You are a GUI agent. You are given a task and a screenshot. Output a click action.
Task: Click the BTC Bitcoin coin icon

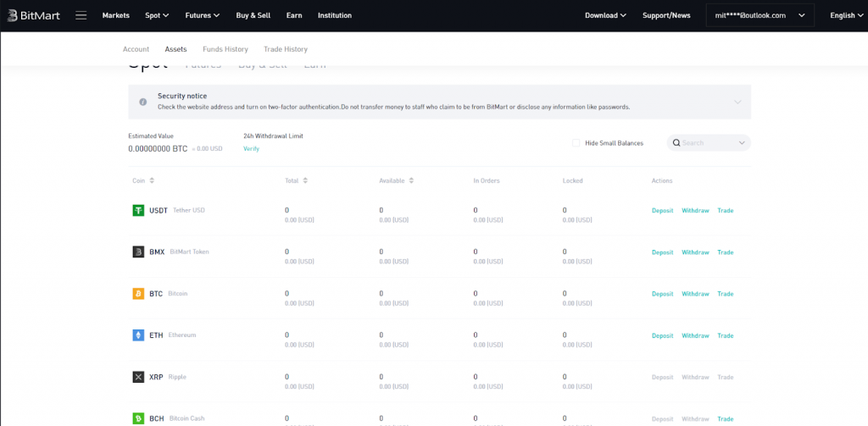[x=138, y=294]
